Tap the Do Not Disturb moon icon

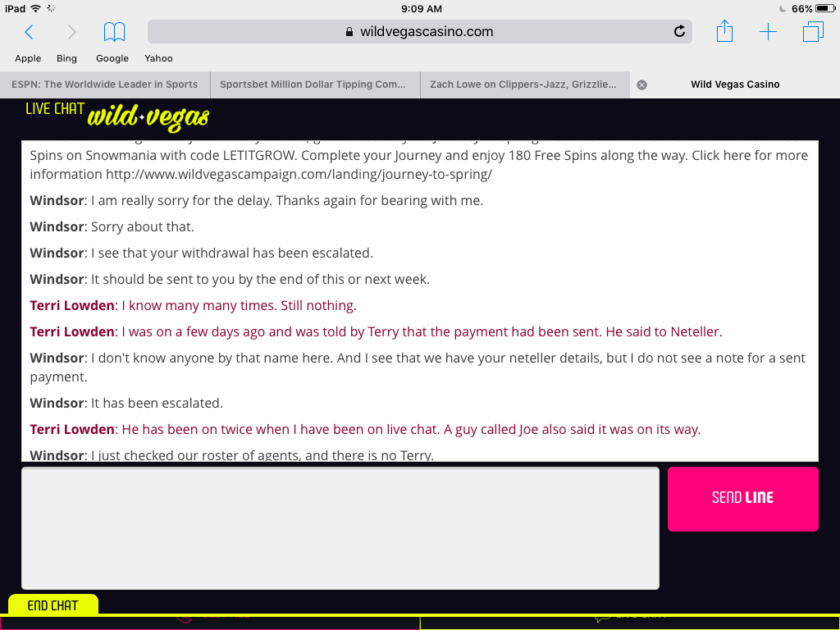(x=782, y=8)
